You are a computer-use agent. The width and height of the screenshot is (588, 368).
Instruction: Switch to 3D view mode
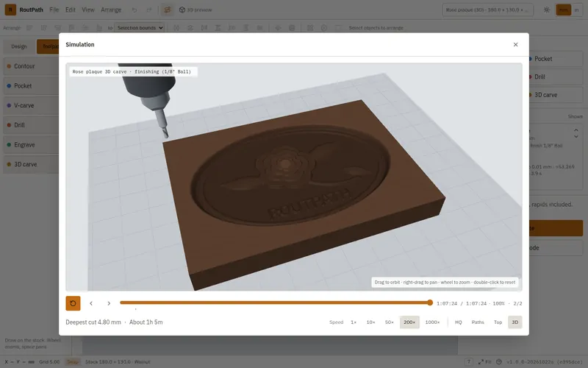pyautogui.click(x=515, y=322)
